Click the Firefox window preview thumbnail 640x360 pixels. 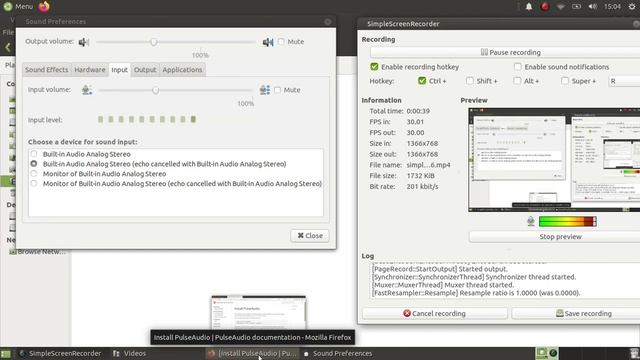(x=259, y=312)
